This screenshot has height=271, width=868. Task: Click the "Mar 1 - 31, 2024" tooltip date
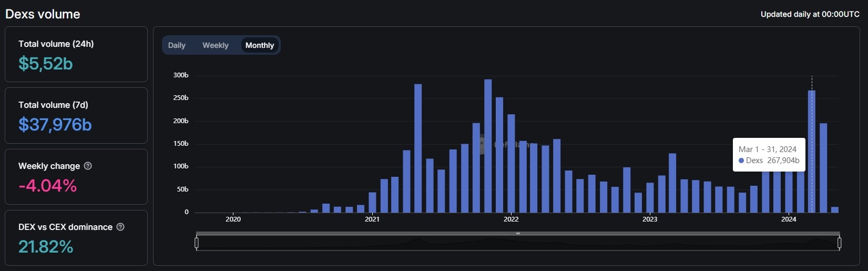point(768,149)
